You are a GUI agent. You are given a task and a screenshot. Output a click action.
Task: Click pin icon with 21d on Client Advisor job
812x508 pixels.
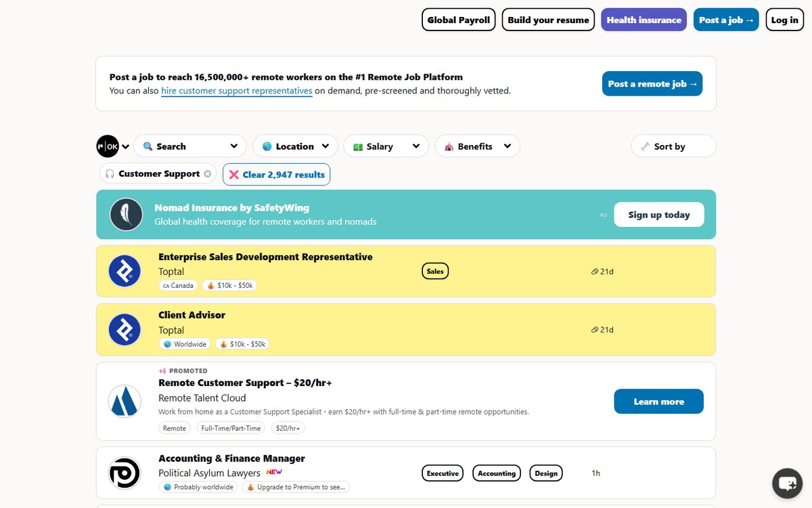point(602,330)
